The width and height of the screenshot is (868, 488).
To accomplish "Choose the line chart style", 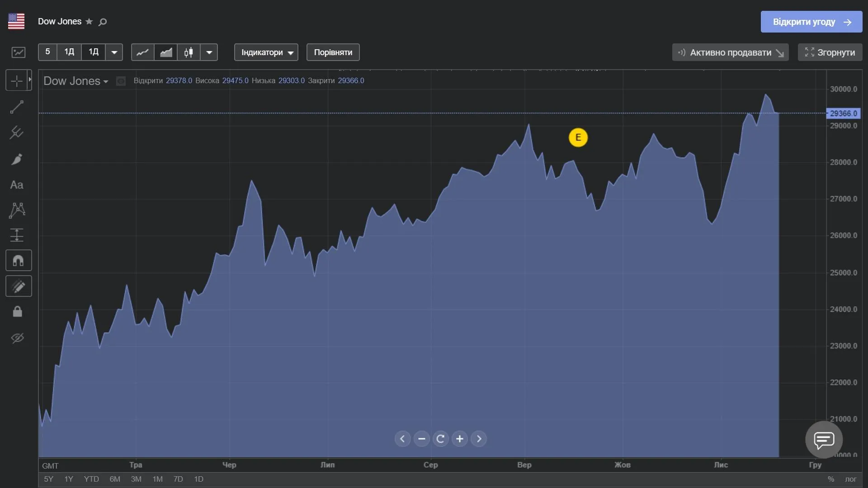I will point(143,52).
